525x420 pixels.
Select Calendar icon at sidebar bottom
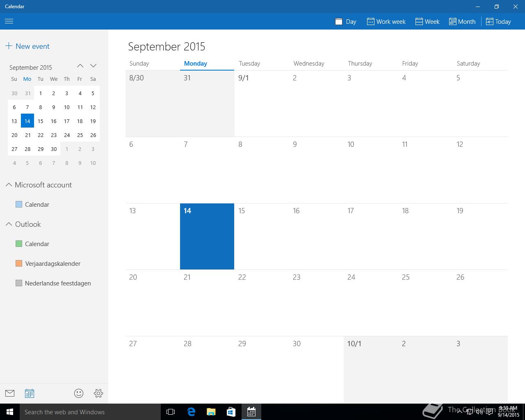tap(30, 393)
